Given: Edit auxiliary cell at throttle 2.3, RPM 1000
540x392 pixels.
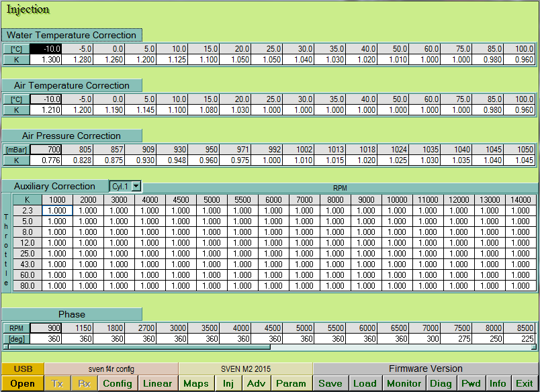Looking at the screenshot, I should coord(57,211).
